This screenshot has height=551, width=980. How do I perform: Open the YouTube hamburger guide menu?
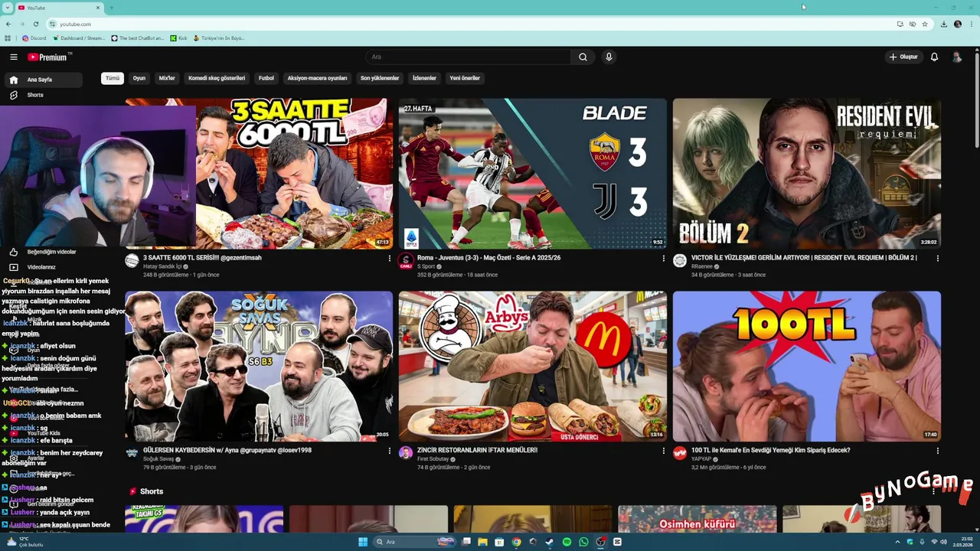(13, 57)
